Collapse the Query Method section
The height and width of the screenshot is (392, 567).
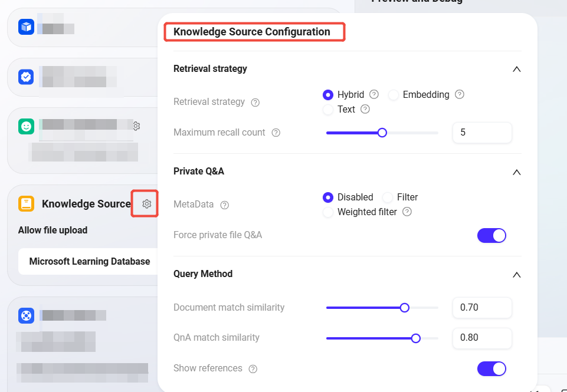pos(516,275)
